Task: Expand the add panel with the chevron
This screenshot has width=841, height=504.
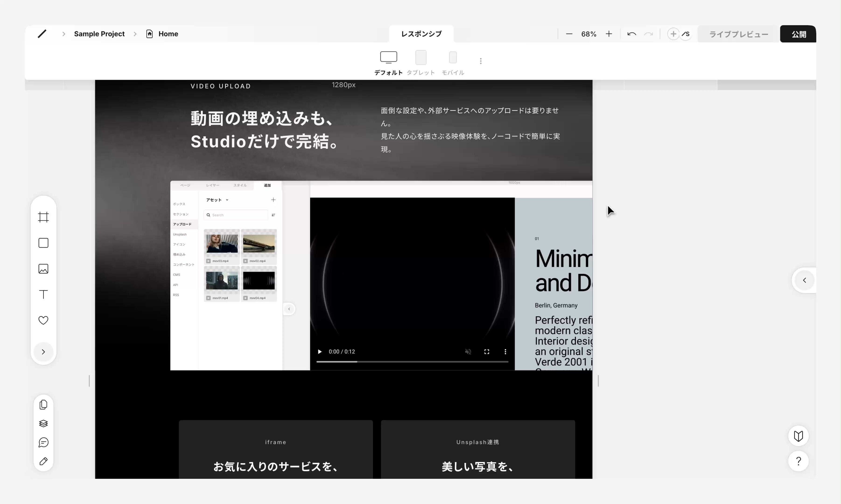Action: click(x=43, y=351)
